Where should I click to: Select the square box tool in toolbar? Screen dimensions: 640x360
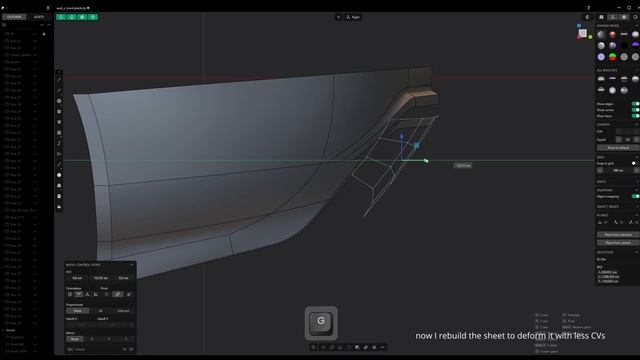[59, 133]
